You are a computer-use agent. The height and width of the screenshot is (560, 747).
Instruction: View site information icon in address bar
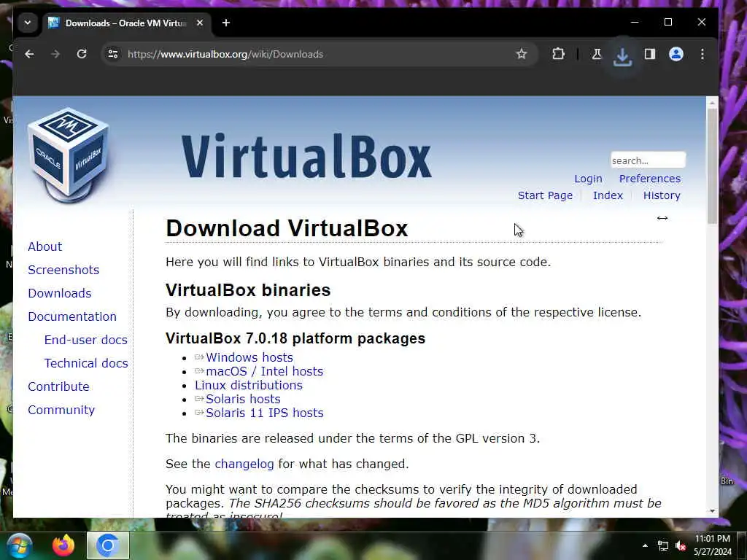click(113, 54)
